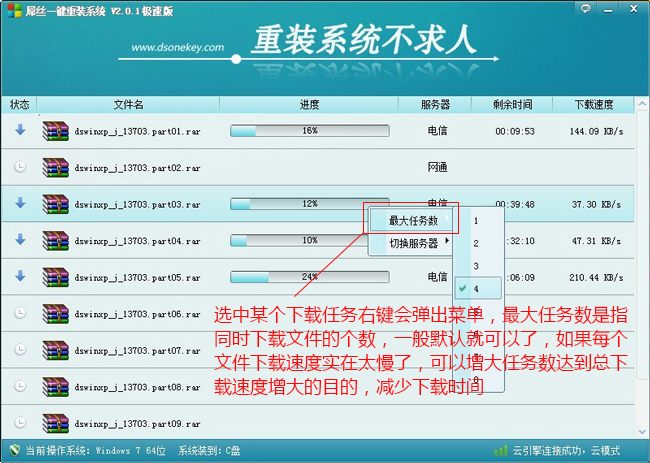This screenshot has width=650, height=463.
Task: Click the waiting clock icon for part09.rar
Action: point(20,422)
